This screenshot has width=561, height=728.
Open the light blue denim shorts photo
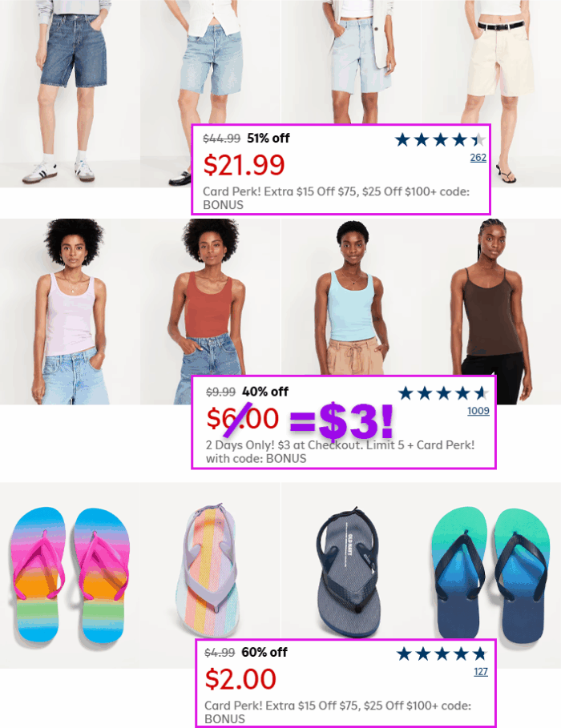[x=210, y=62]
